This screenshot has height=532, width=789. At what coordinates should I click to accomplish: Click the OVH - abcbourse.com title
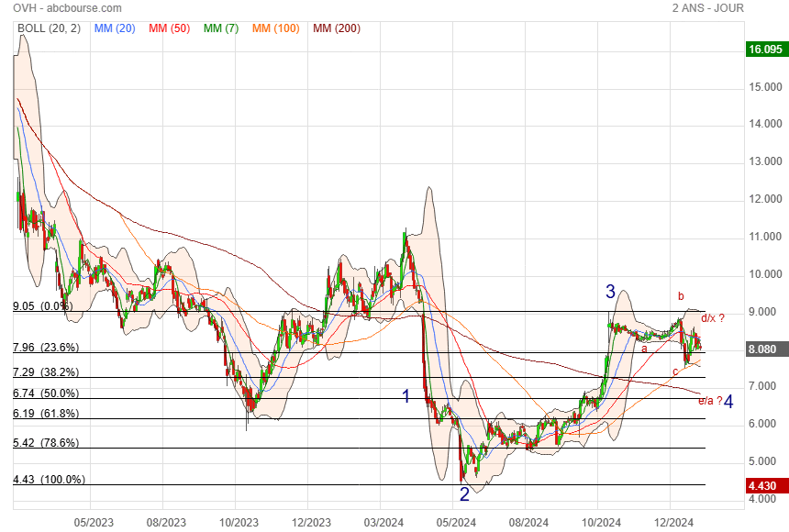pos(67,8)
